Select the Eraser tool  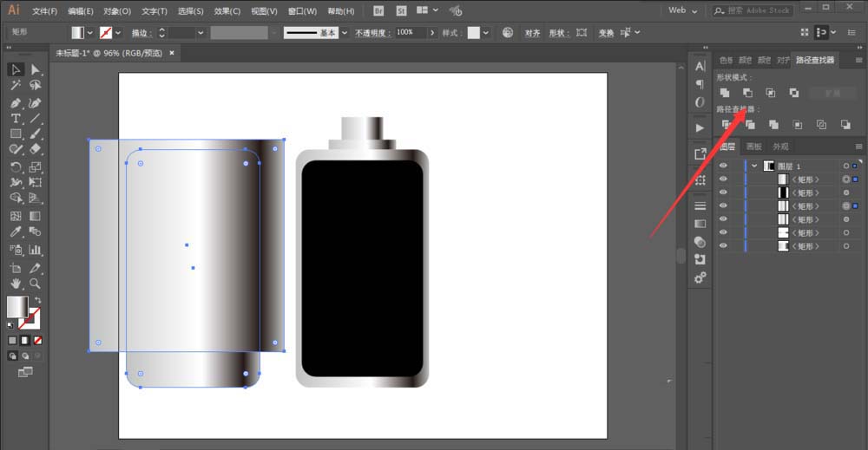click(x=36, y=149)
